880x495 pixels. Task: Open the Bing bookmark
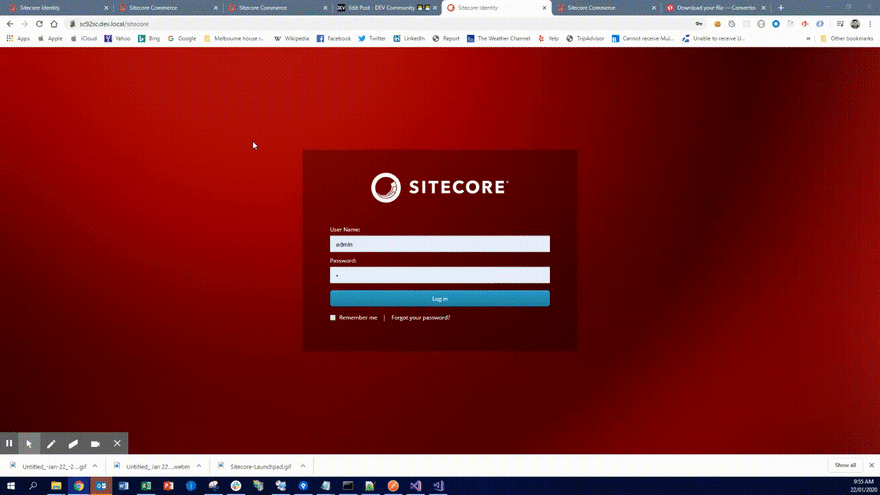(x=149, y=39)
